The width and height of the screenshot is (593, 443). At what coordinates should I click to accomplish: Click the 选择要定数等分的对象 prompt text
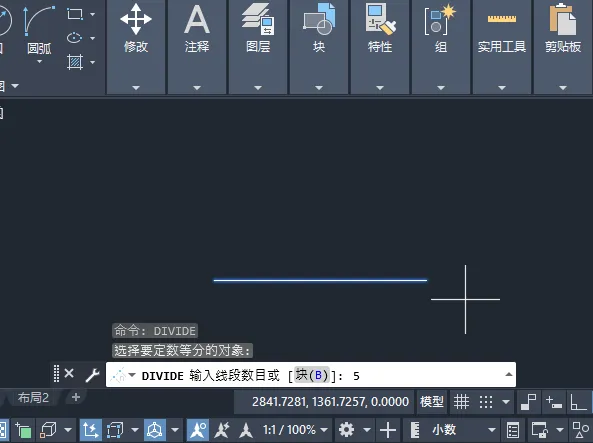pos(183,350)
